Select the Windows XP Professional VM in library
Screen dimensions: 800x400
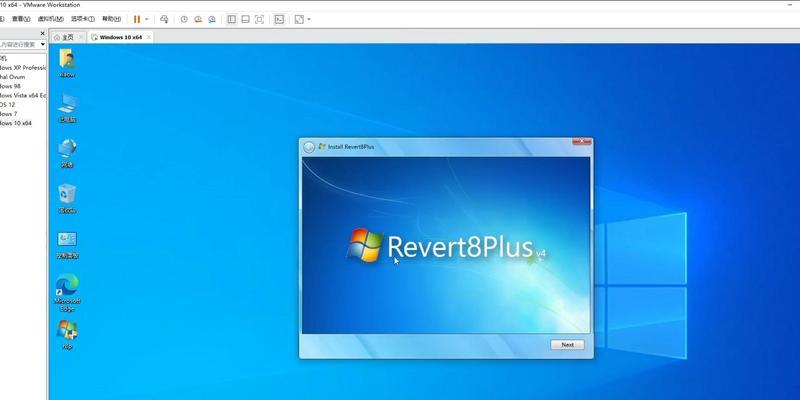(x=23, y=68)
